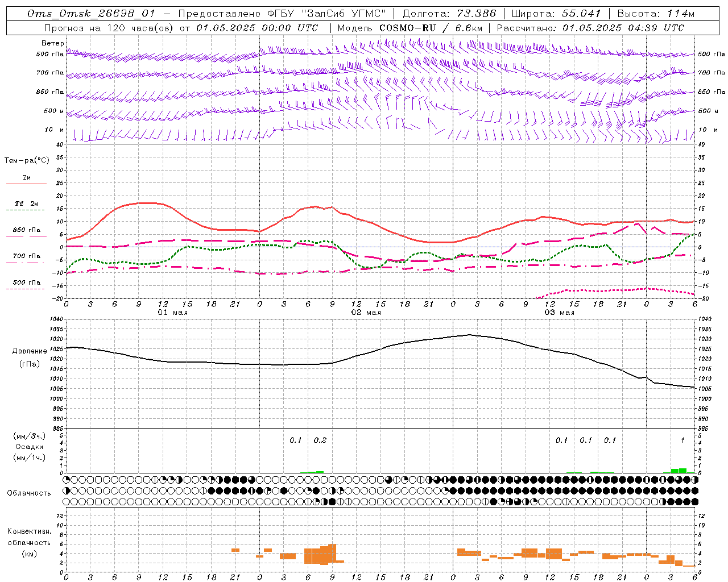Click the computed time Рассчитано: 01.05.2025 04:39 UTC
The image size is (728, 582).
[590, 28]
